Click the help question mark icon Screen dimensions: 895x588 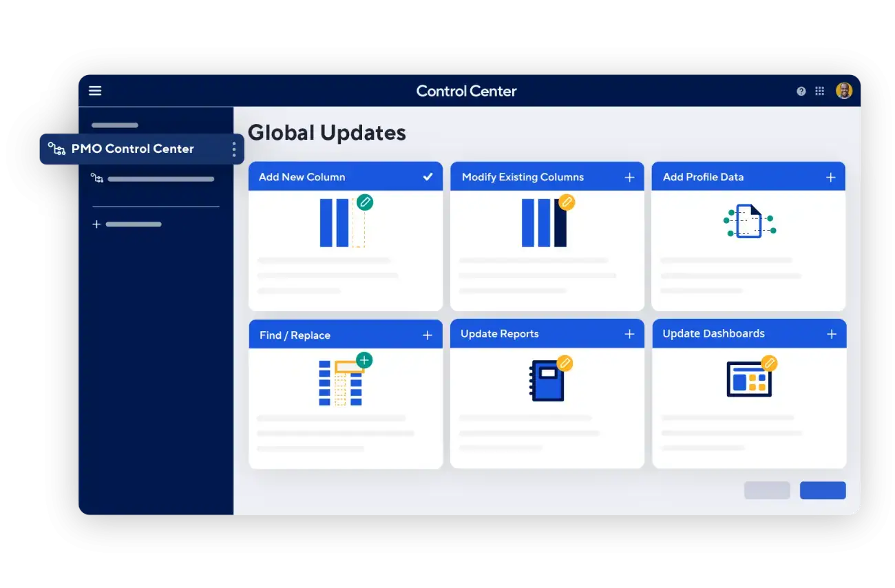coord(801,91)
